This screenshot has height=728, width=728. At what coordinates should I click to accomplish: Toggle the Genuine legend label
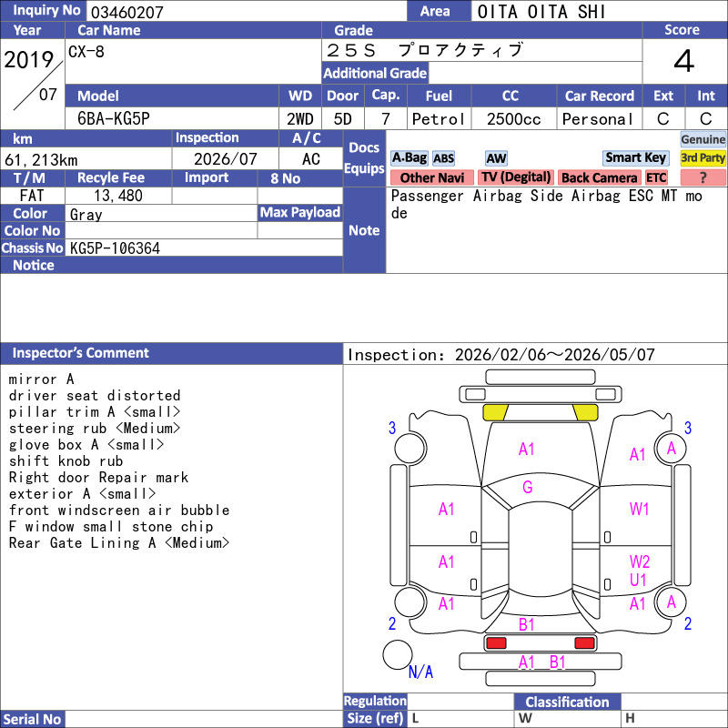click(703, 139)
